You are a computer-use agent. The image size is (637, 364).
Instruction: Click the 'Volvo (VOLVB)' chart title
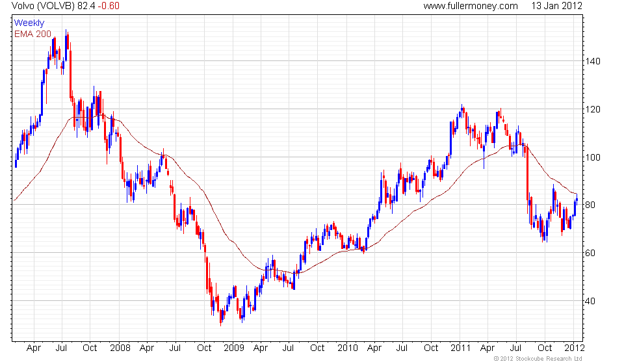(x=43, y=6)
